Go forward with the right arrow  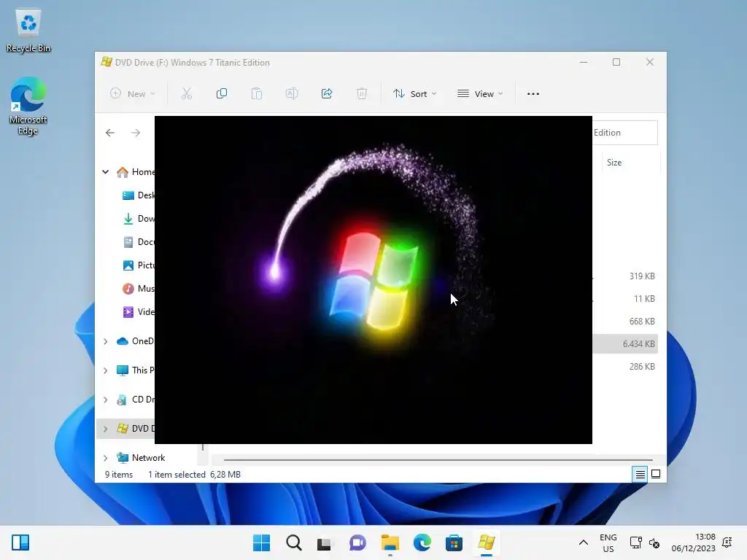tap(136, 133)
